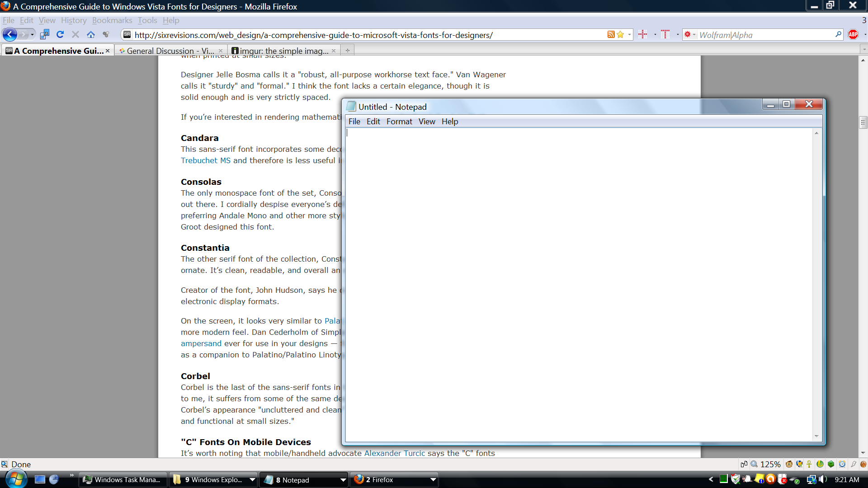The width and height of the screenshot is (868, 488).
Task: Click the red plus-pattern toolbar icon
Action: coord(642,34)
